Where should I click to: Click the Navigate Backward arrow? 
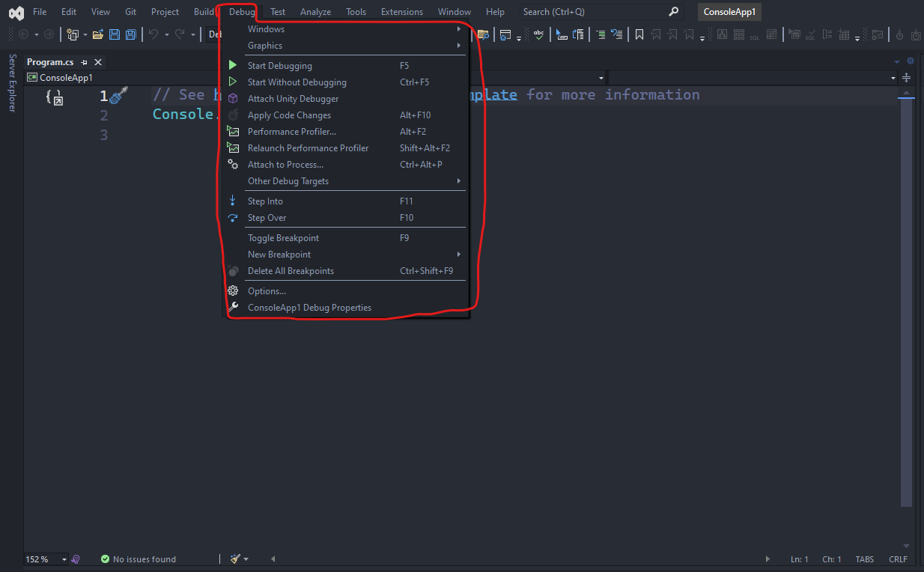coord(23,34)
